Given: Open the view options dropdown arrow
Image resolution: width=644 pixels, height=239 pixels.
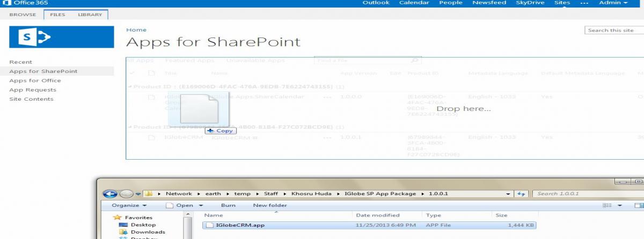Looking at the screenshot, I should tap(620, 206).
